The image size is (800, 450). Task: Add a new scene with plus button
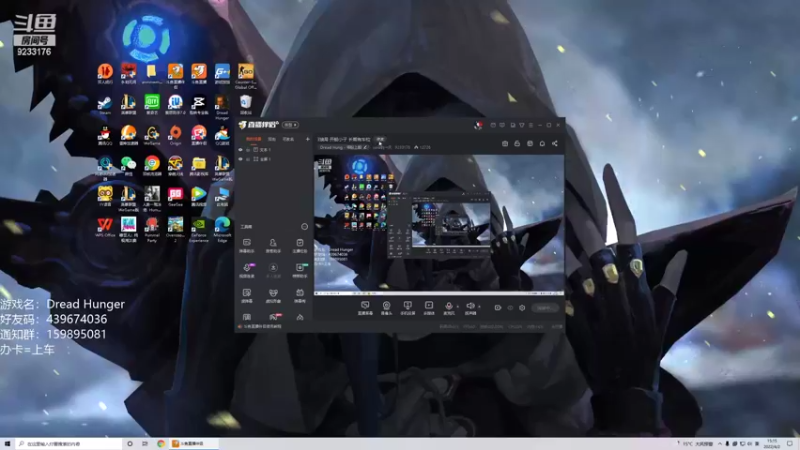pos(307,139)
